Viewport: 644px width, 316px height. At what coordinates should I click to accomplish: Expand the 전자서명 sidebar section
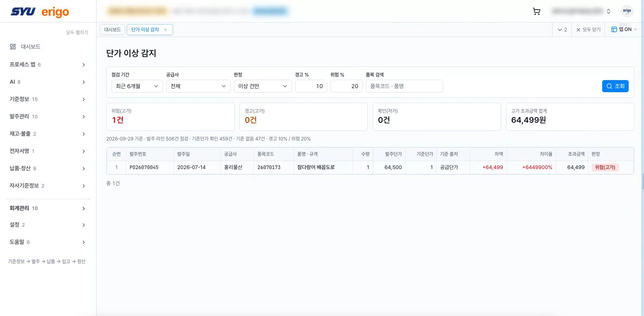pyautogui.click(x=48, y=151)
